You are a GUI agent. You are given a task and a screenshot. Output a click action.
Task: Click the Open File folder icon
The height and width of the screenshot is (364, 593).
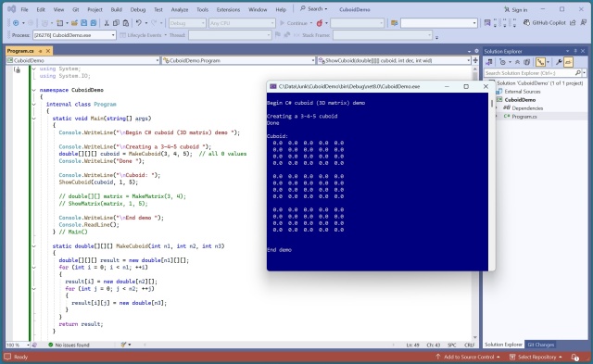[x=74, y=23]
